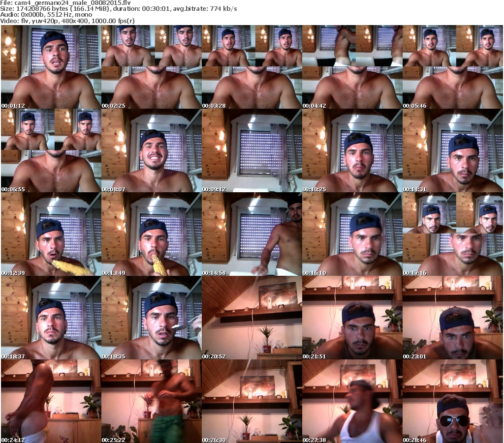Screen dimensions: 504x443
Task: Choose the thumbnail labeled 00:10:25
Action: tap(352, 150)
